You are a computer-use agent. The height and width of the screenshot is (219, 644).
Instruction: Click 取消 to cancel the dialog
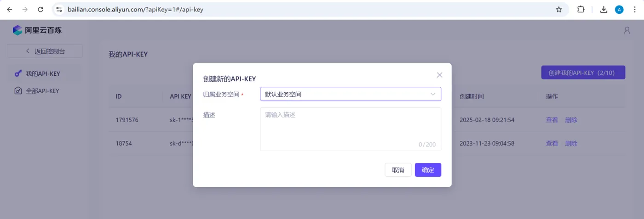click(398, 170)
